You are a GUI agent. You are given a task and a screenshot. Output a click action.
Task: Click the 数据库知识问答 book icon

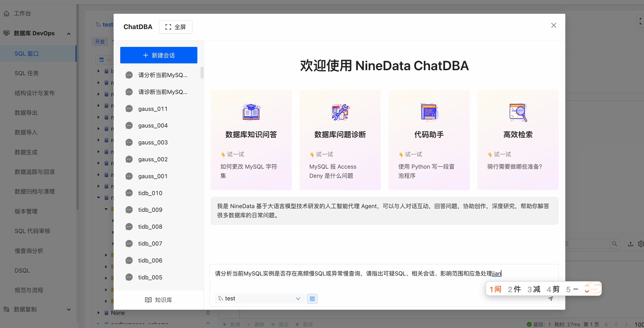(x=251, y=112)
